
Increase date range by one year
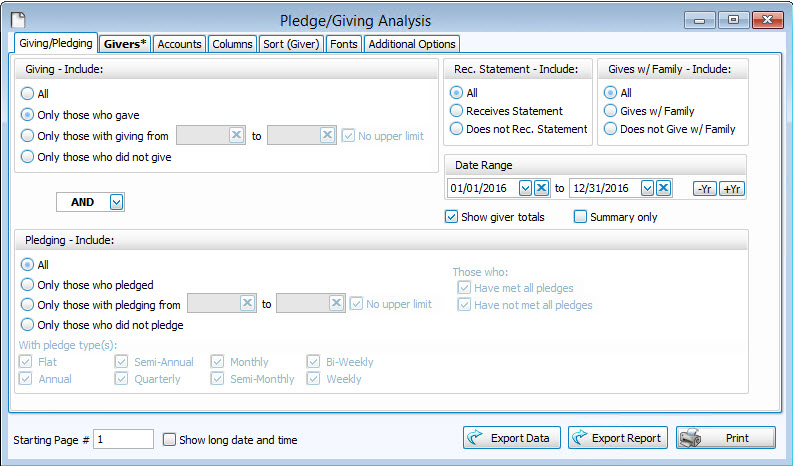731,189
